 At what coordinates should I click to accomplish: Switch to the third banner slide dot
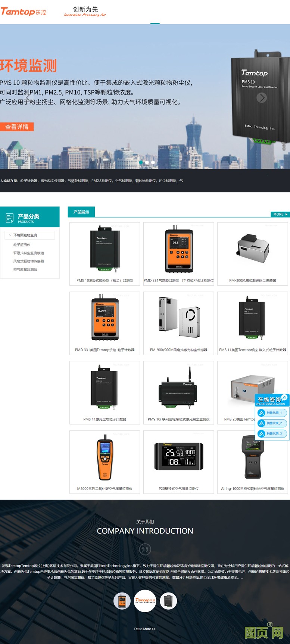153,162
